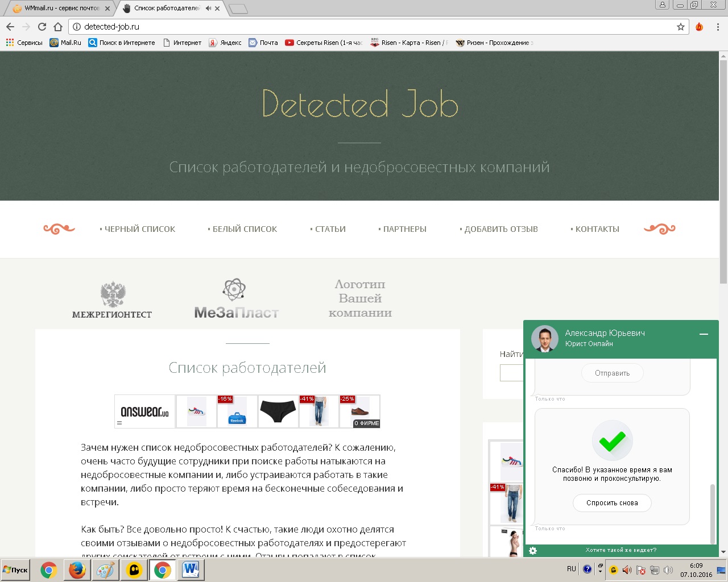Open ЧЕРНЫЙ СПИСОК menu item
The height and width of the screenshot is (582, 728).
[x=138, y=229]
